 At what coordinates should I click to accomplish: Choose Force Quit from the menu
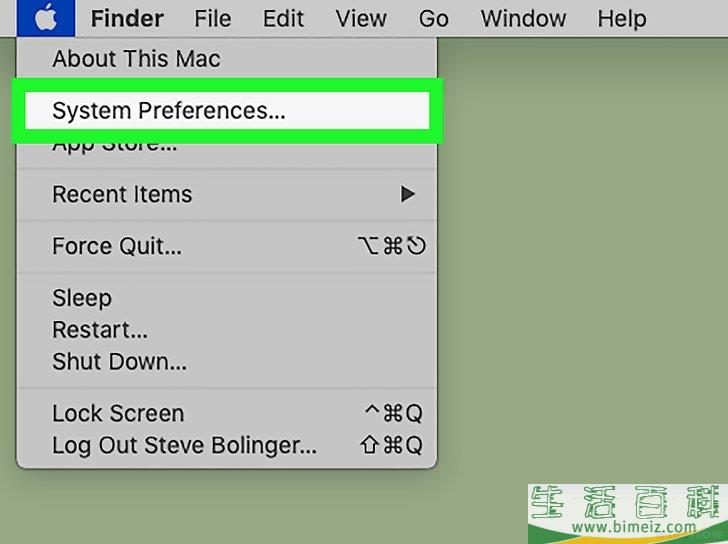117,246
